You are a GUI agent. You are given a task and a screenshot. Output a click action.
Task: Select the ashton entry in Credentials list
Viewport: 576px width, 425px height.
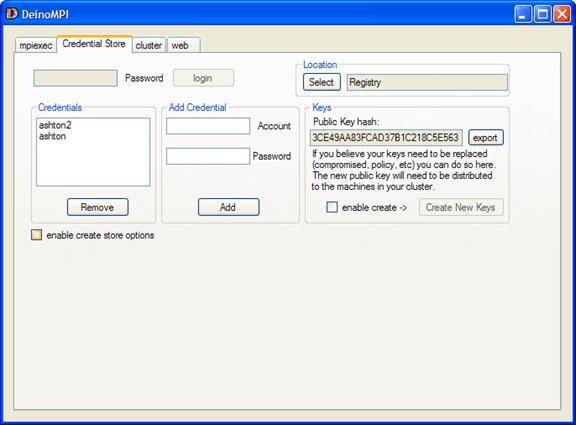point(53,136)
